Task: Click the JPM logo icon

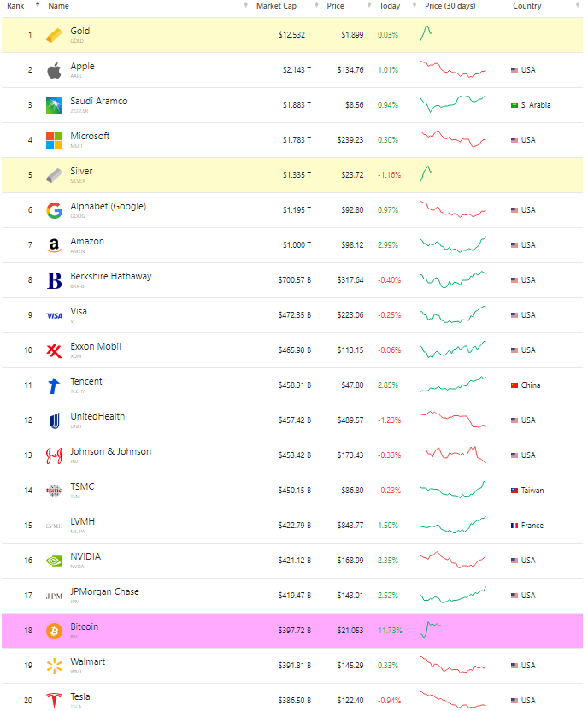Action: [x=54, y=596]
